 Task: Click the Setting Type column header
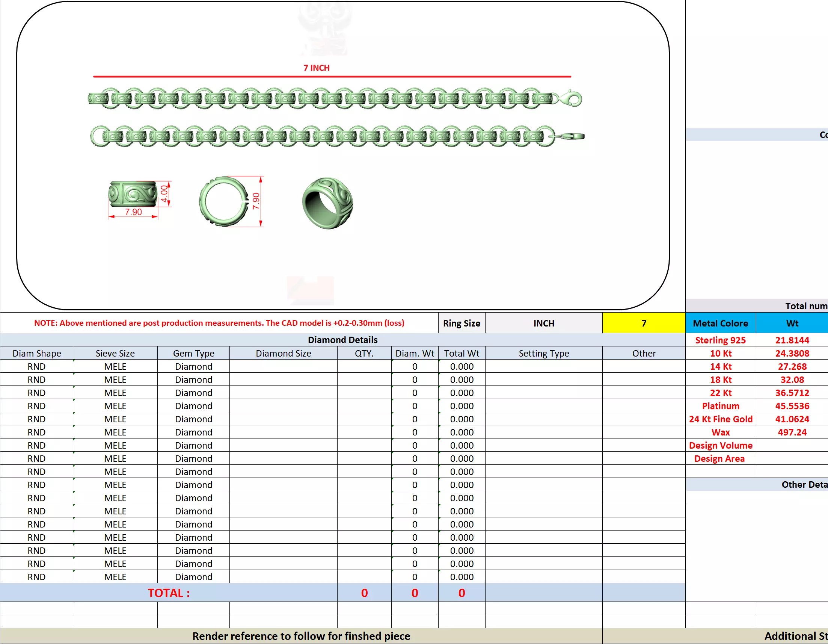pos(543,353)
